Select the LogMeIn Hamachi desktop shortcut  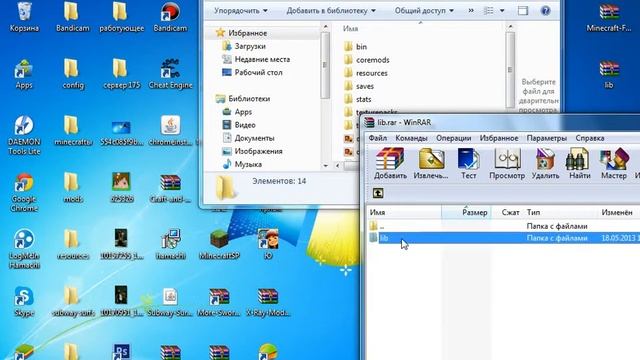pos(24,249)
